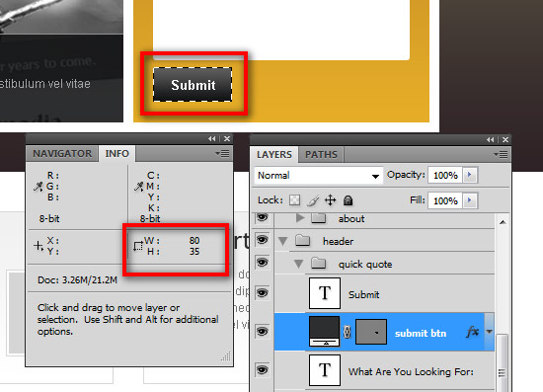Hide the quick quote group
This screenshot has height=392, width=543.
pyautogui.click(x=263, y=263)
